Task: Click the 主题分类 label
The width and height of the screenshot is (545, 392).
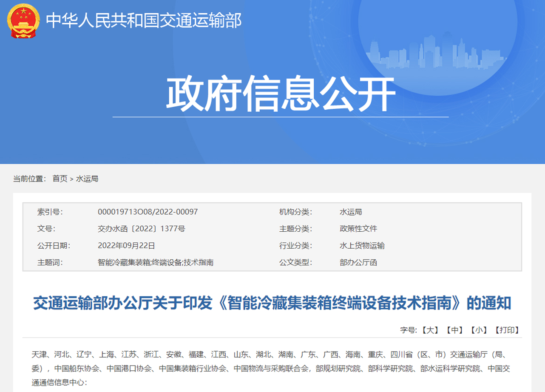Action: [x=295, y=229]
